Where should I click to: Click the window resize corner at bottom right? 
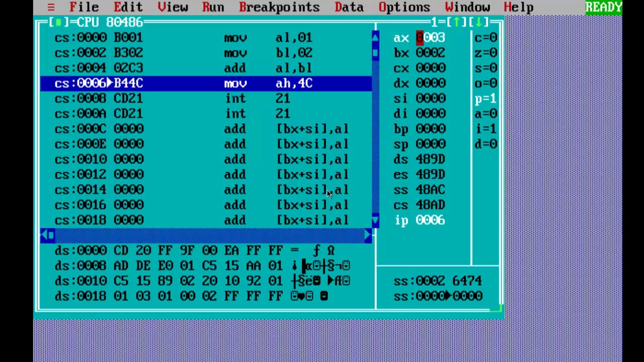pyautogui.click(x=497, y=309)
